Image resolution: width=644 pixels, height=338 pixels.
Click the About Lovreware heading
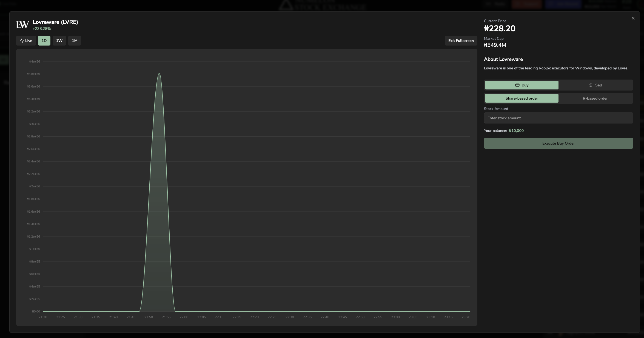click(503, 59)
